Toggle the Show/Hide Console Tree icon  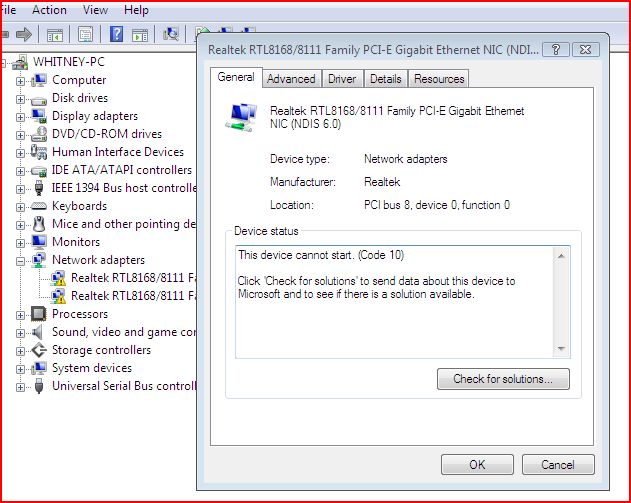point(55,35)
